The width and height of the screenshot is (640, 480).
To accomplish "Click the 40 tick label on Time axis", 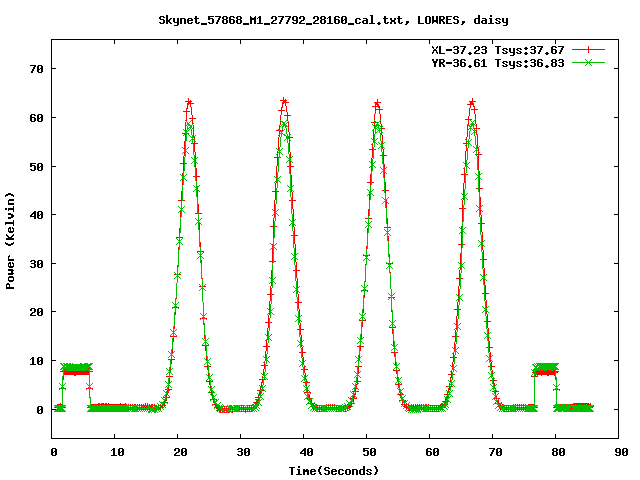I will [306, 452].
